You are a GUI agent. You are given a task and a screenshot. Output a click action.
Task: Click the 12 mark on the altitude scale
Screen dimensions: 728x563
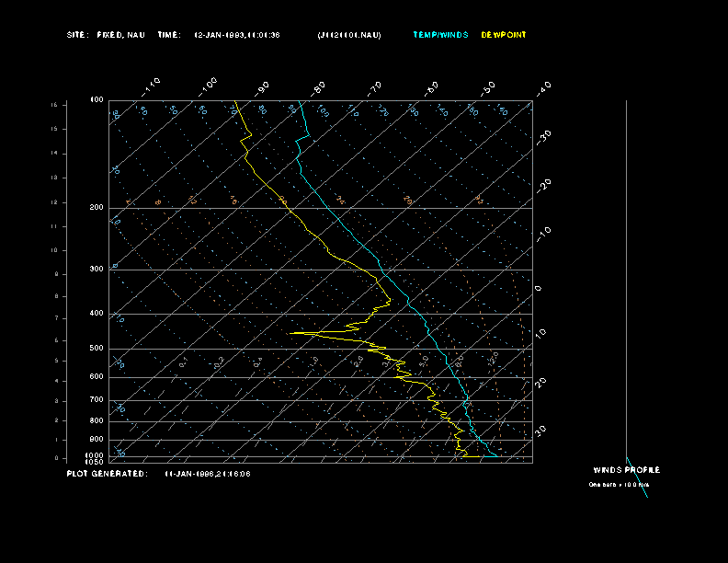point(54,202)
